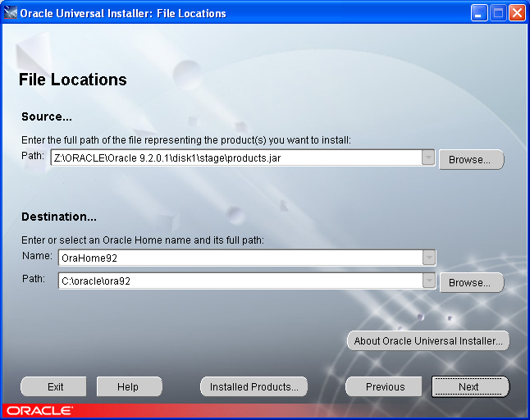Click the 'Name:' label
Screen dimensions: 530x420
pyautogui.click(x=37, y=256)
